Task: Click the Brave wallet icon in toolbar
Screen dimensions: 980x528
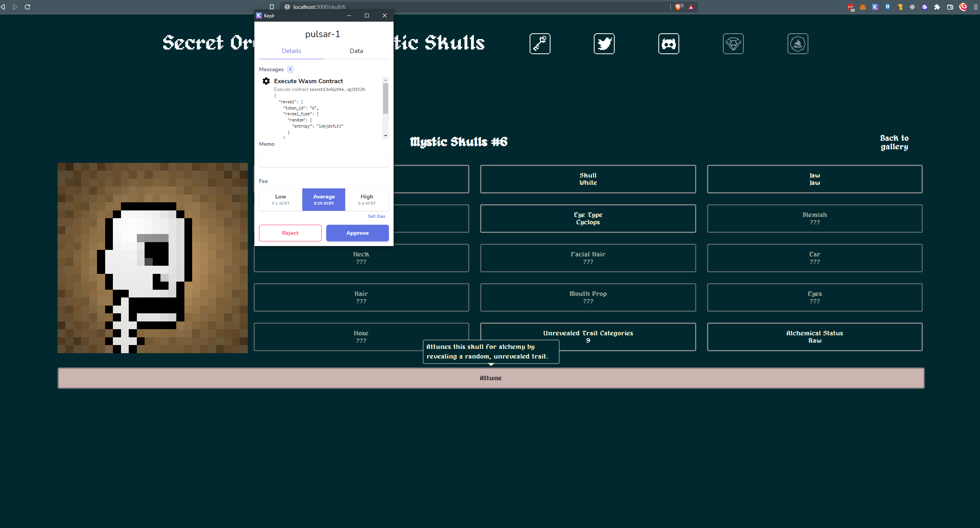Action: pos(950,7)
